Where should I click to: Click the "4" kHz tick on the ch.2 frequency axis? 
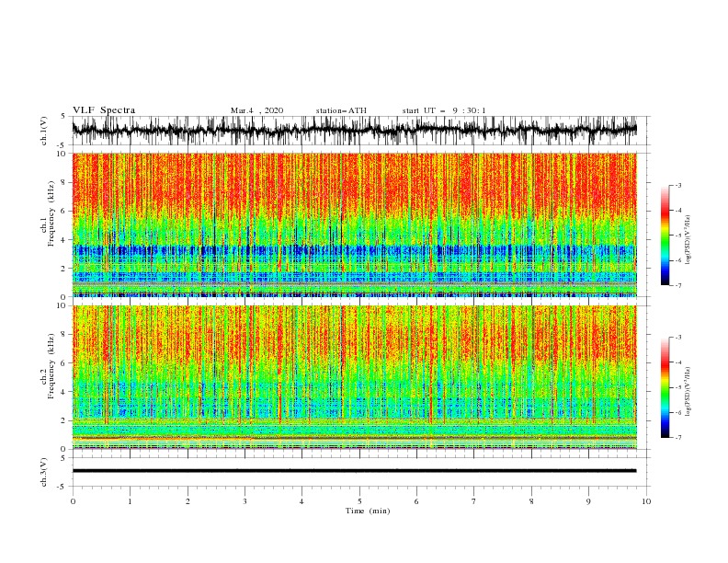pyautogui.click(x=63, y=392)
